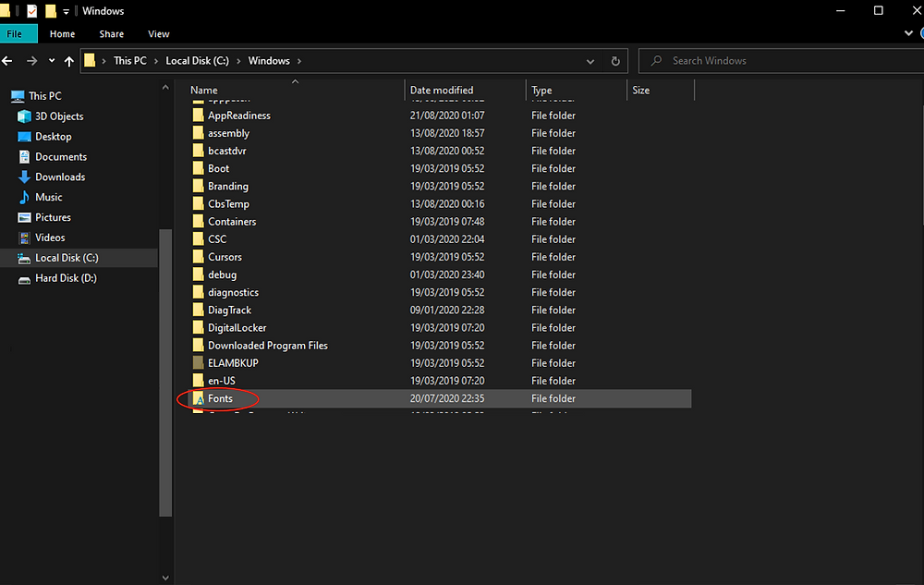Go up one folder level
The height and width of the screenshot is (585, 924).
click(69, 61)
